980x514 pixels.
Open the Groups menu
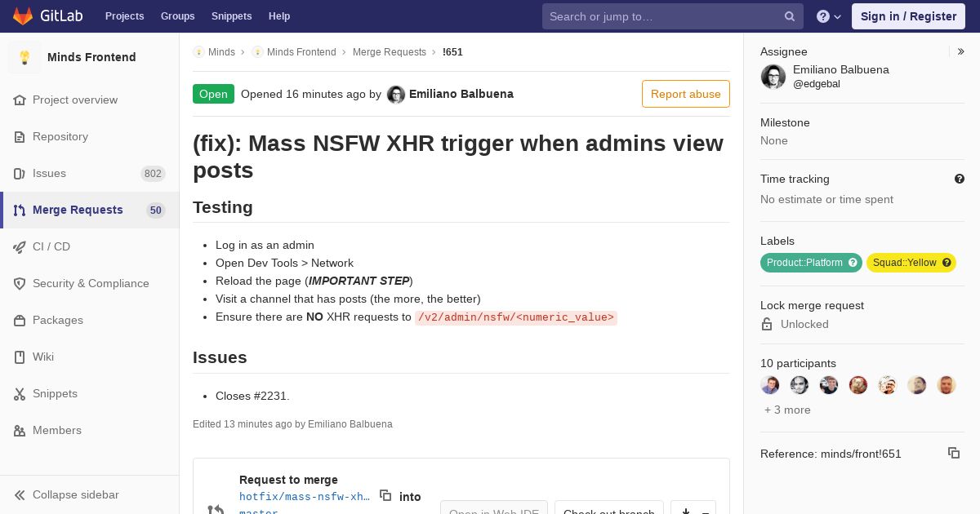(x=177, y=16)
